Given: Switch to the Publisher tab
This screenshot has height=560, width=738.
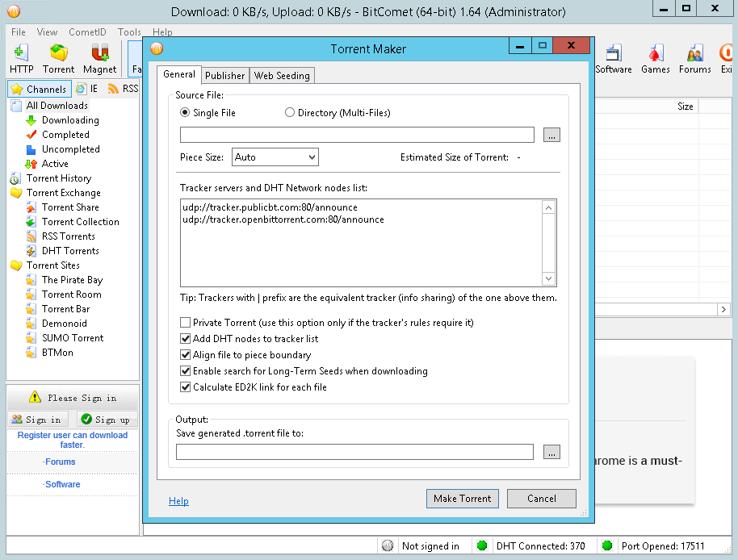Looking at the screenshot, I should tap(225, 76).
